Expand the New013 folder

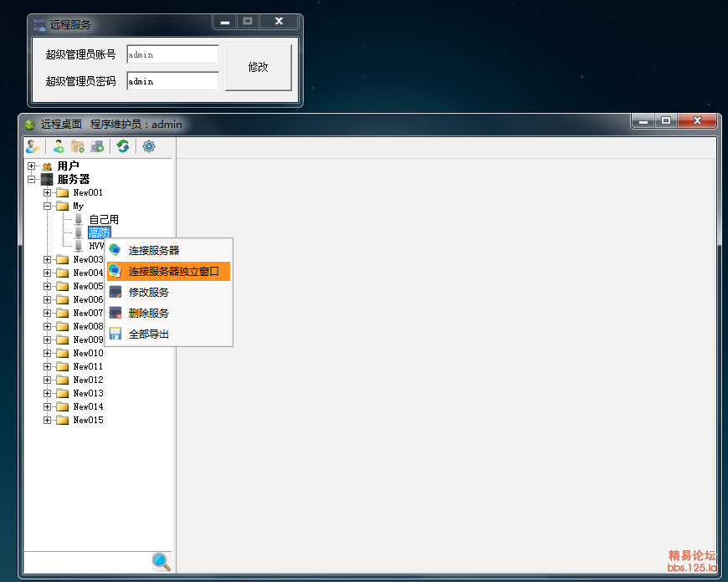48,393
